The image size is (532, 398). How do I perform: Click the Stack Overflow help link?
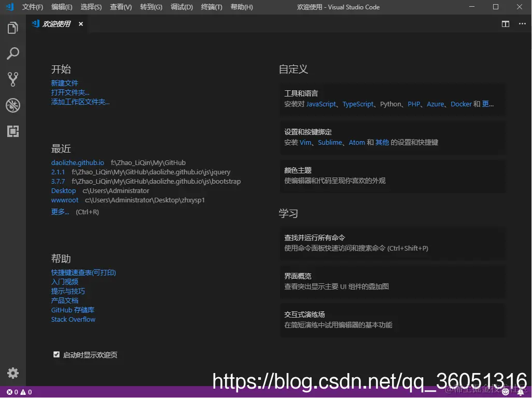point(73,319)
